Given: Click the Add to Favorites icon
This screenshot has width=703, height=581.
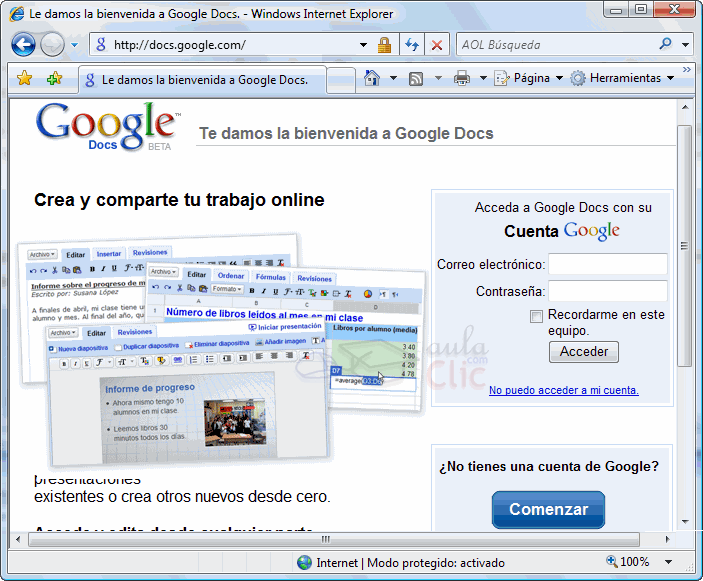Looking at the screenshot, I should (x=54, y=78).
